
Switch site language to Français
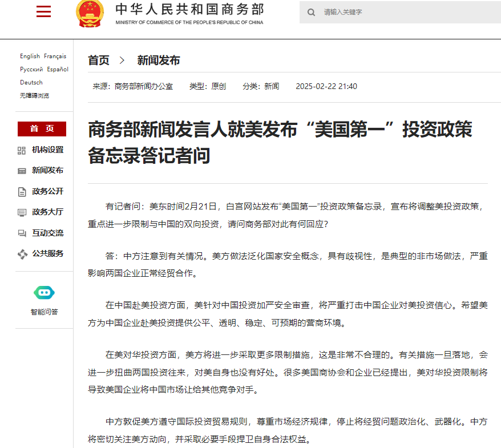55,56
